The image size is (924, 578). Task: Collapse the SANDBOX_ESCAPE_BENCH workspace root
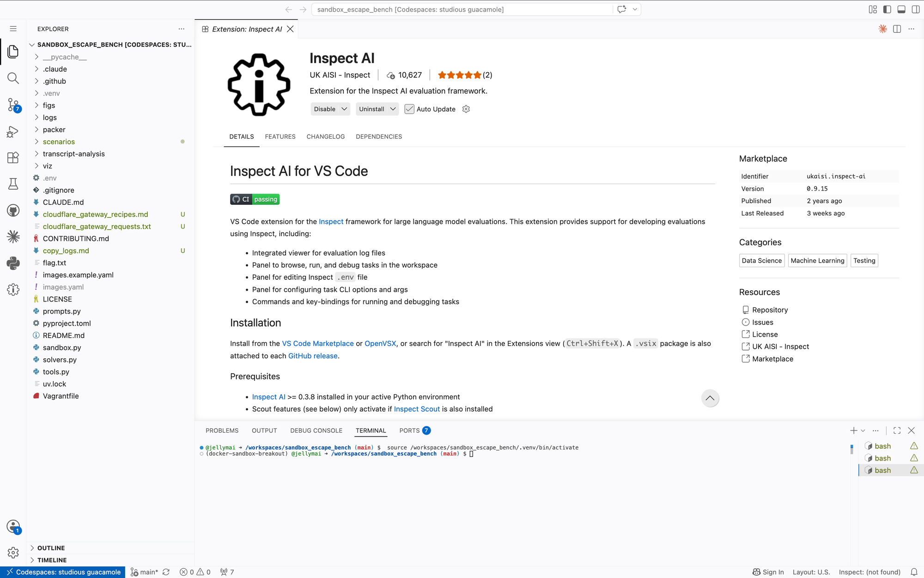pyautogui.click(x=111, y=44)
